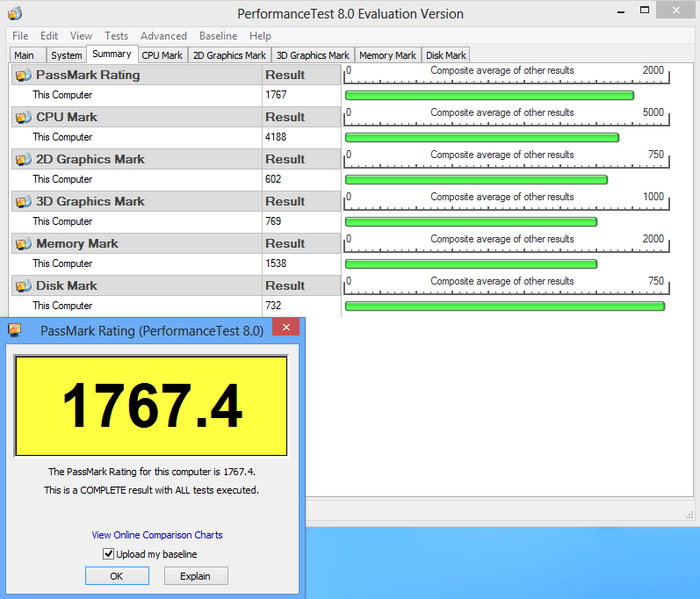The height and width of the screenshot is (599, 700).
Task: Click the PassMark Rating green result bar
Action: tap(489, 95)
